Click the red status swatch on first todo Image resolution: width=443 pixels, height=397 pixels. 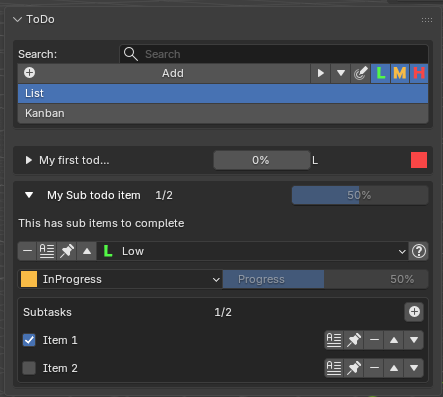419,160
